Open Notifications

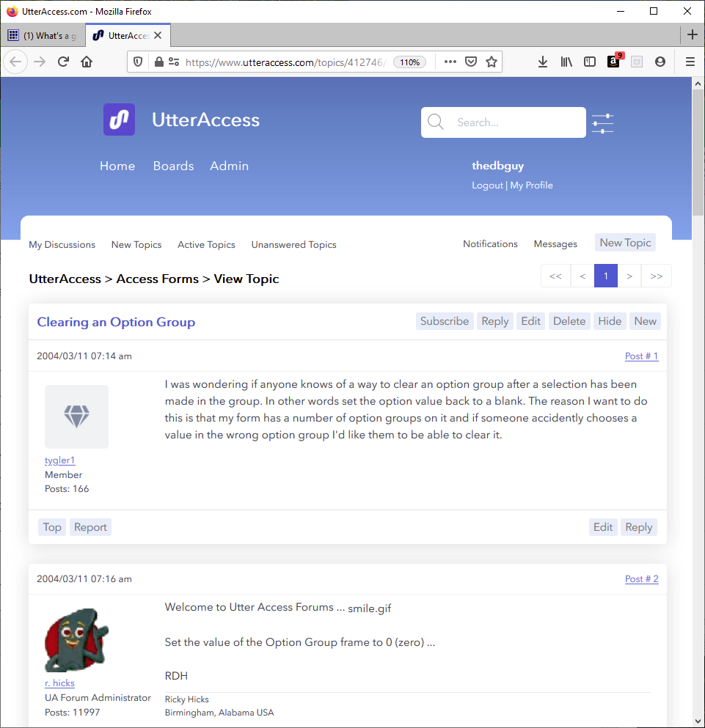[x=490, y=243]
